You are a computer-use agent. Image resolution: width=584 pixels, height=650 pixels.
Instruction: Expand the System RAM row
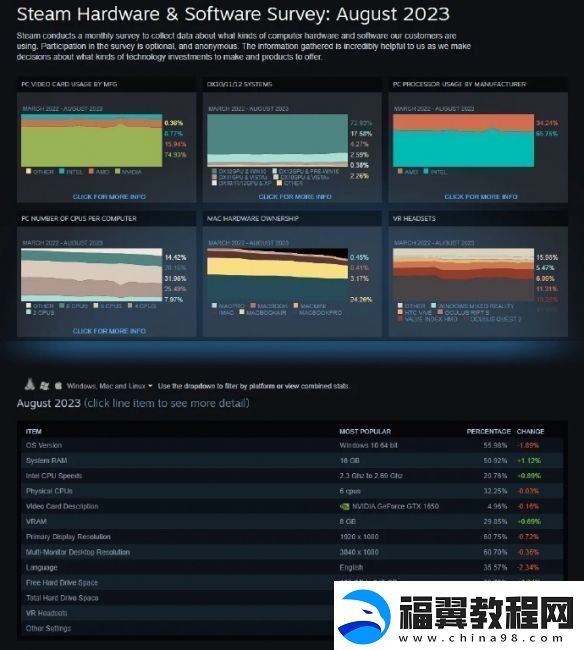pyautogui.click(x=292, y=461)
